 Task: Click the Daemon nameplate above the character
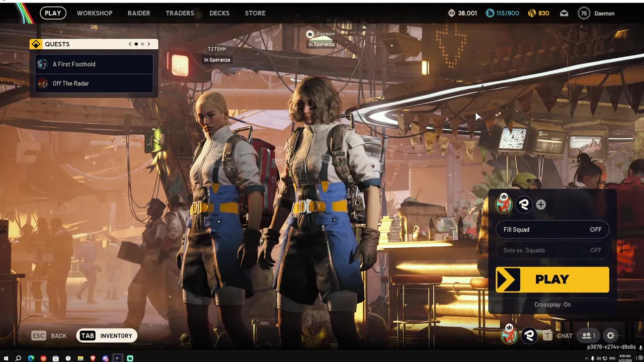coord(326,34)
